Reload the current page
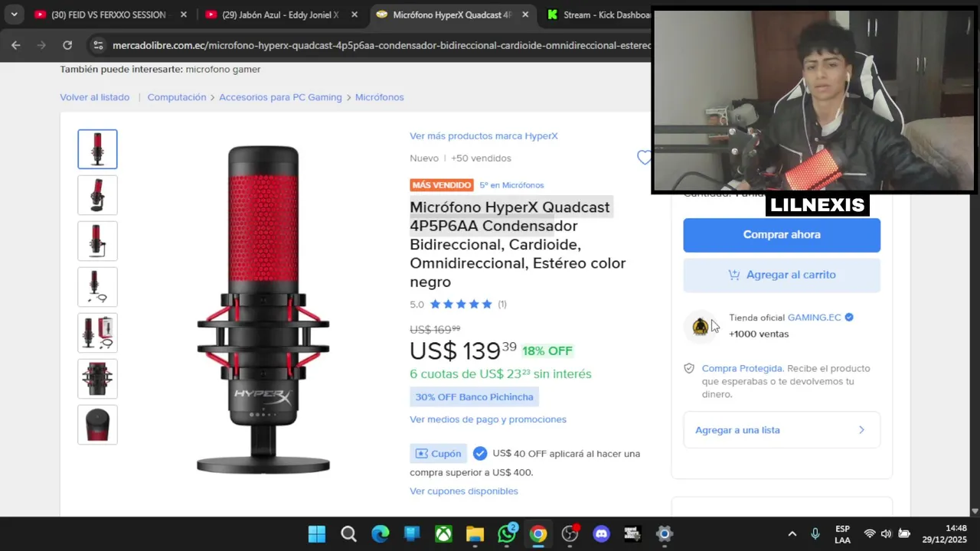 pyautogui.click(x=67, y=45)
